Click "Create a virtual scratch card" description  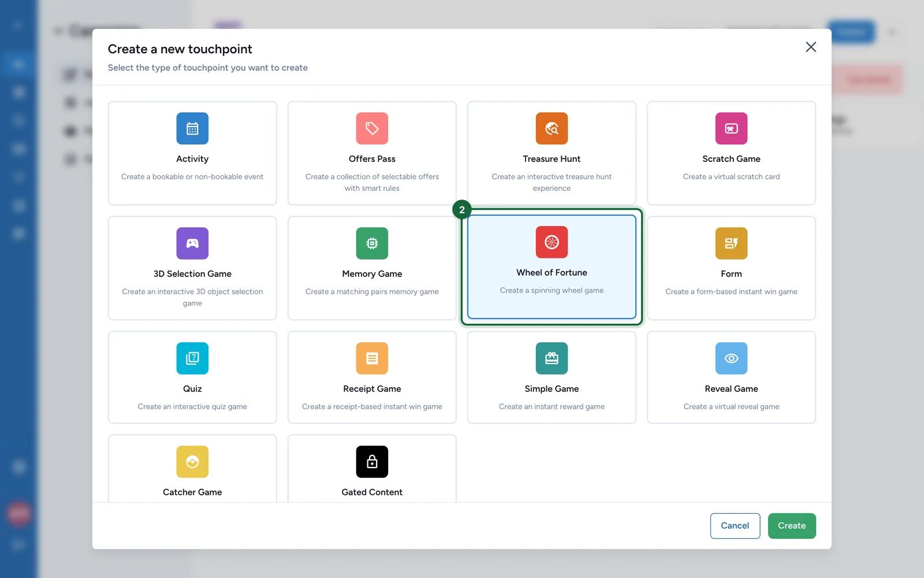(x=731, y=177)
